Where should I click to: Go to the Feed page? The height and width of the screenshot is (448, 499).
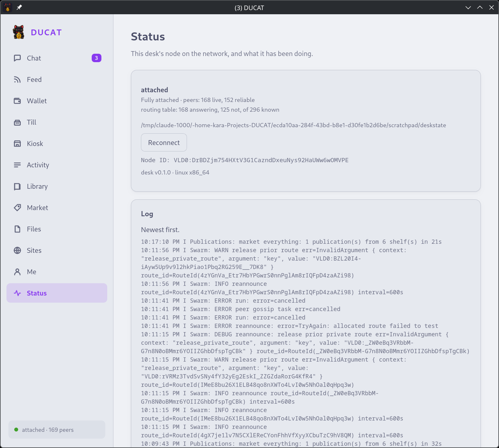pyautogui.click(x=57, y=80)
